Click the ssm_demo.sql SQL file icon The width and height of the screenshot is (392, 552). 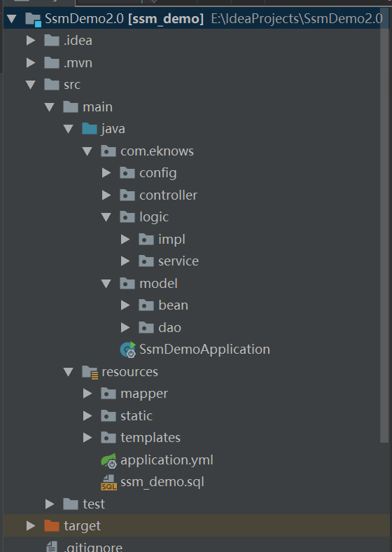tap(108, 482)
